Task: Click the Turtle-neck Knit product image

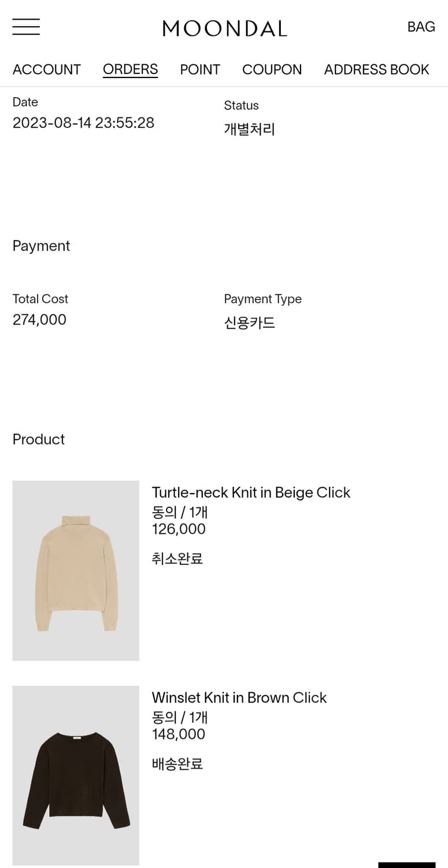Action: pos(76,570)
